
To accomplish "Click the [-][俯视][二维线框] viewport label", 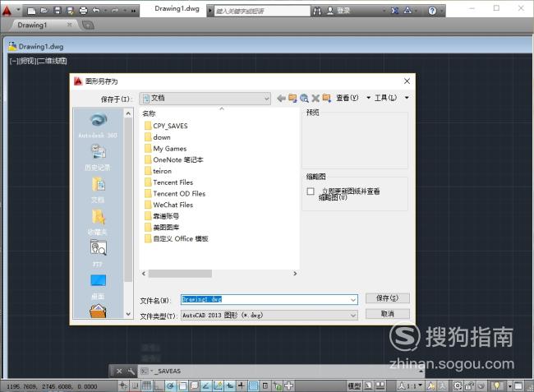I will pos(38,61).
